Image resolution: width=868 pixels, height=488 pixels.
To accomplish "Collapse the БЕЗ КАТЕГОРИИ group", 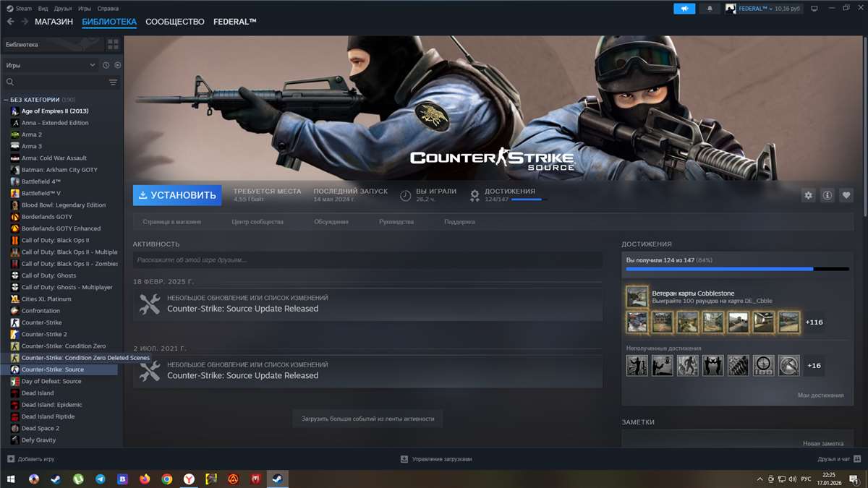I will point(7,100).
